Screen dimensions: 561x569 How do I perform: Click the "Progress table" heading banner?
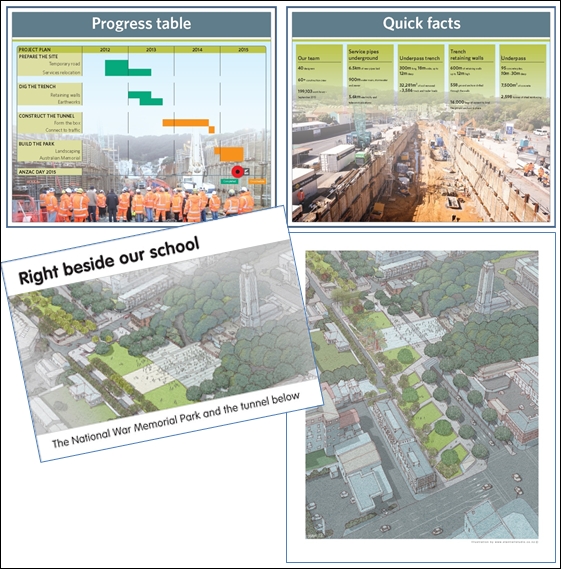(141, 24)
